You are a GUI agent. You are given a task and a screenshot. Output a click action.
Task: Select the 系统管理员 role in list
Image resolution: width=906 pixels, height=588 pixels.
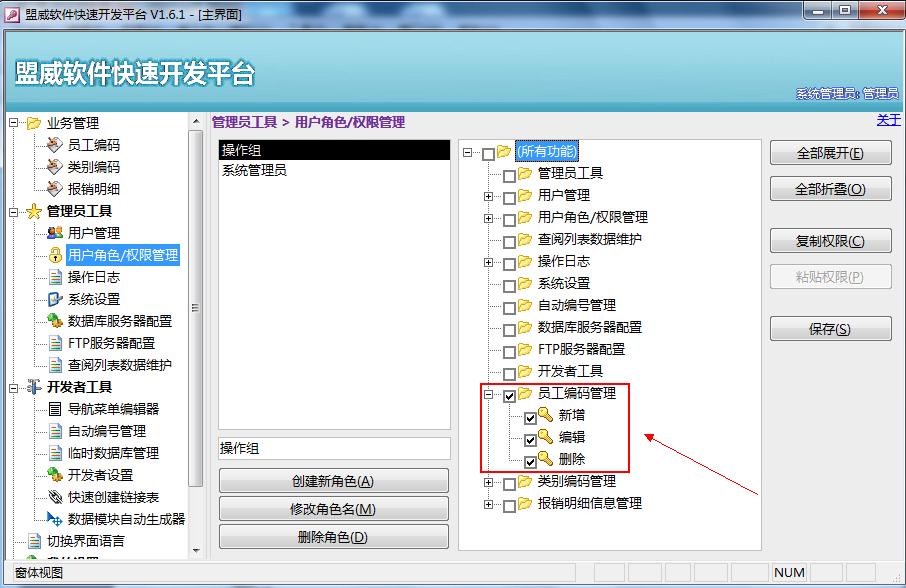point(254,170)
